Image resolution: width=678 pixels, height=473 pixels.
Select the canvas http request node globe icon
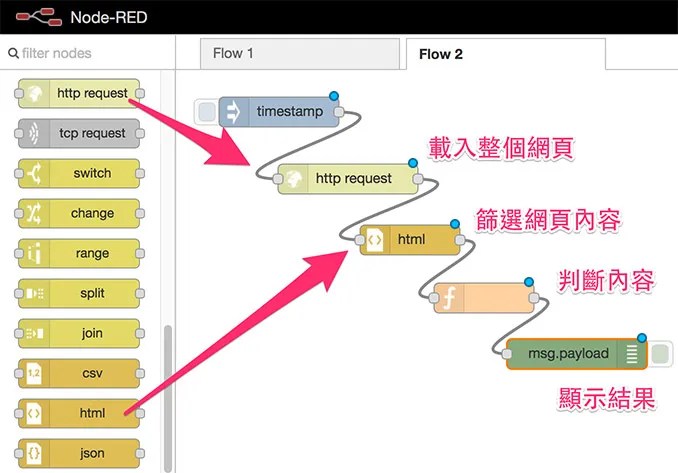tap(293, 179)
